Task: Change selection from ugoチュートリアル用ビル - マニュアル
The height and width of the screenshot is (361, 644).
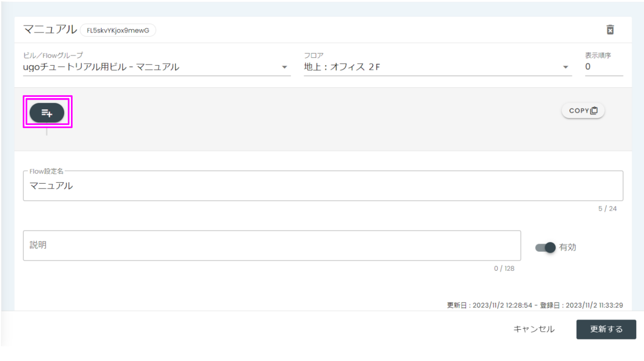Action: point(155,67)
